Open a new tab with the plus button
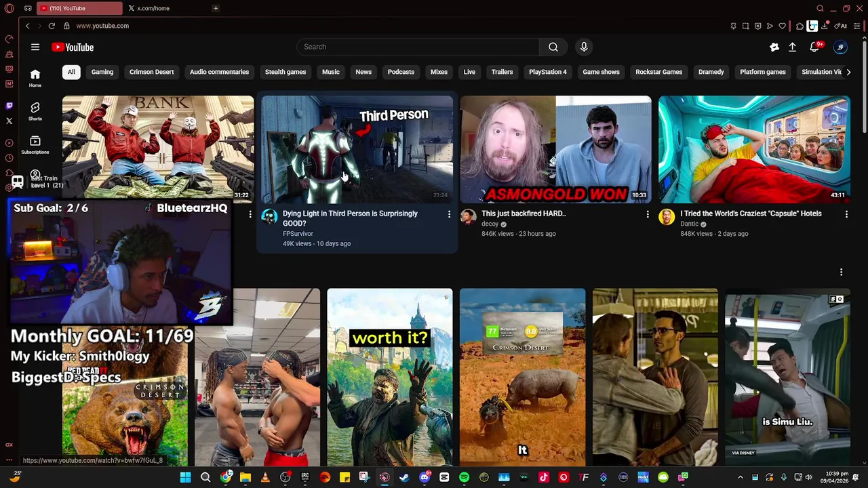The width and height of the screenshot is (868, 488). pos(216,8)
